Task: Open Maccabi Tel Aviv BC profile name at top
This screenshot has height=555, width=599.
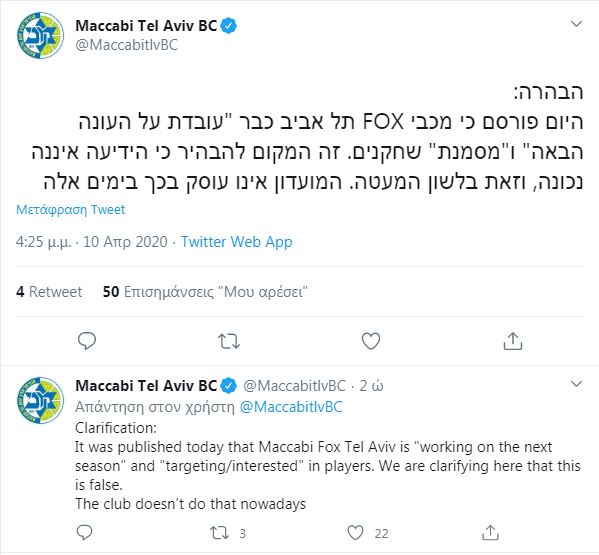Action: pos(146,26)
